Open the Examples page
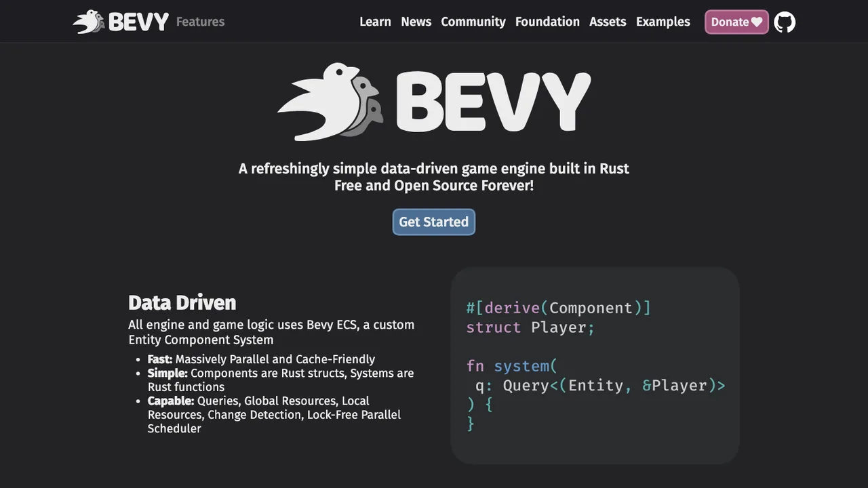The image size is (868, 488). point(663,22)
